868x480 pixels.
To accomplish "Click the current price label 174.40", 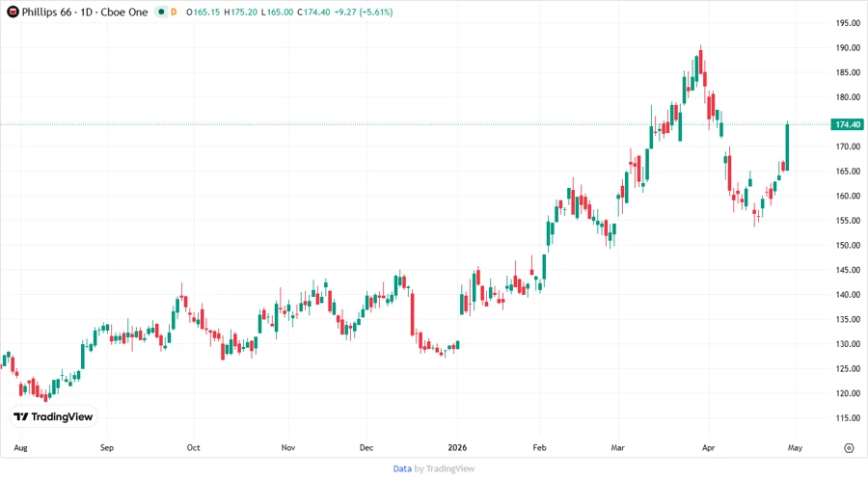I will (848, 124).
